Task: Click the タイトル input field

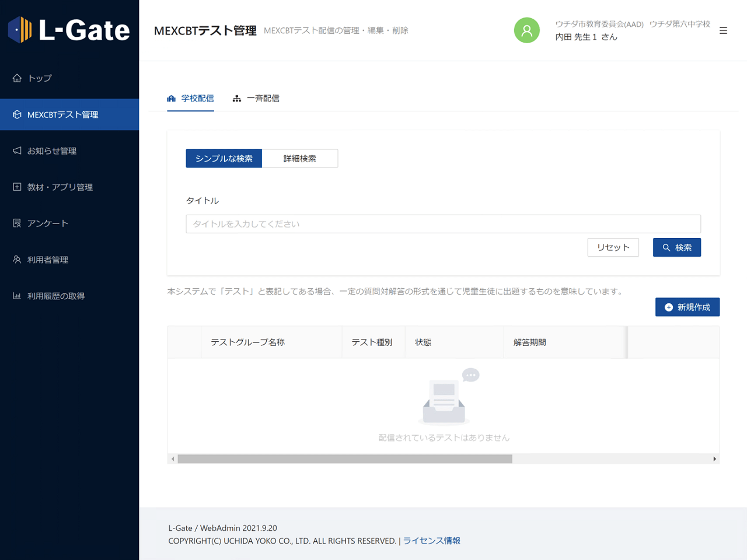Action: (443, 224)
